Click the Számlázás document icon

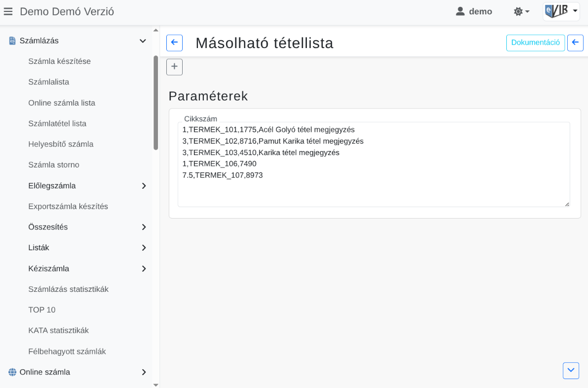(x=12, y=41)
